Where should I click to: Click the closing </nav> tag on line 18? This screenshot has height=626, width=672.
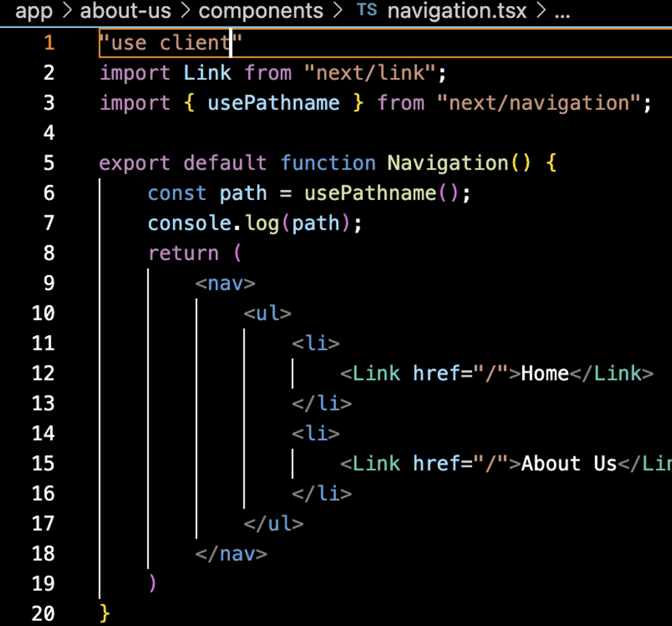pos(231,554)
